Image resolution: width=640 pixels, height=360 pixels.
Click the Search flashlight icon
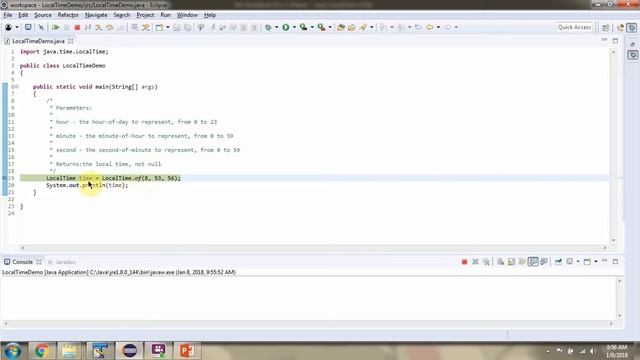[363, 27]
